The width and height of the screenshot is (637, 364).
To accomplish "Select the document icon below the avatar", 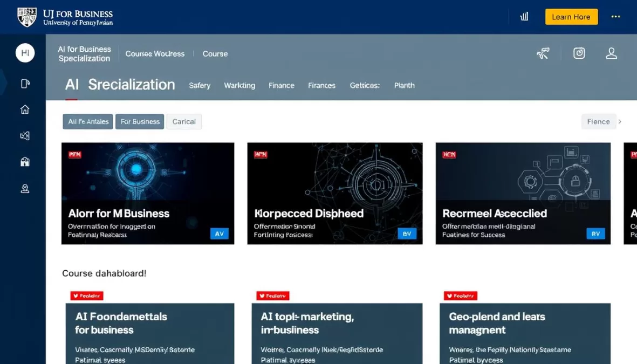I will (25, 83).
